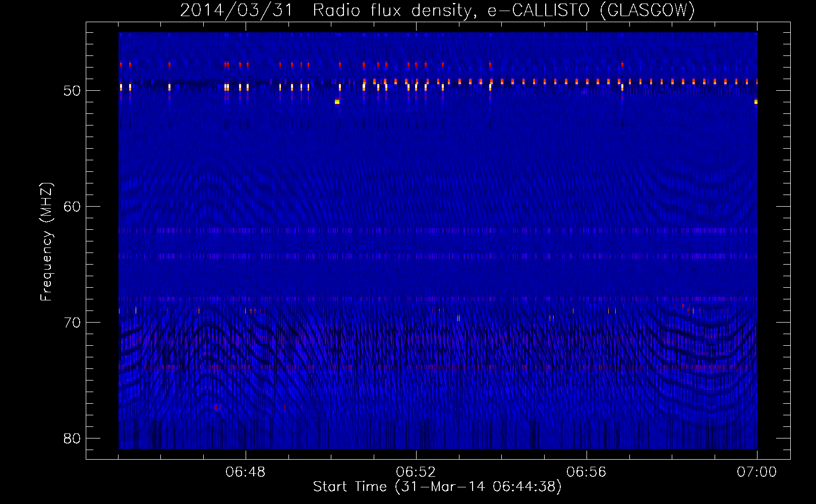Select the 06:52 time tick label
The width and height of the screenshot is (816, 504).
(416, 472)
